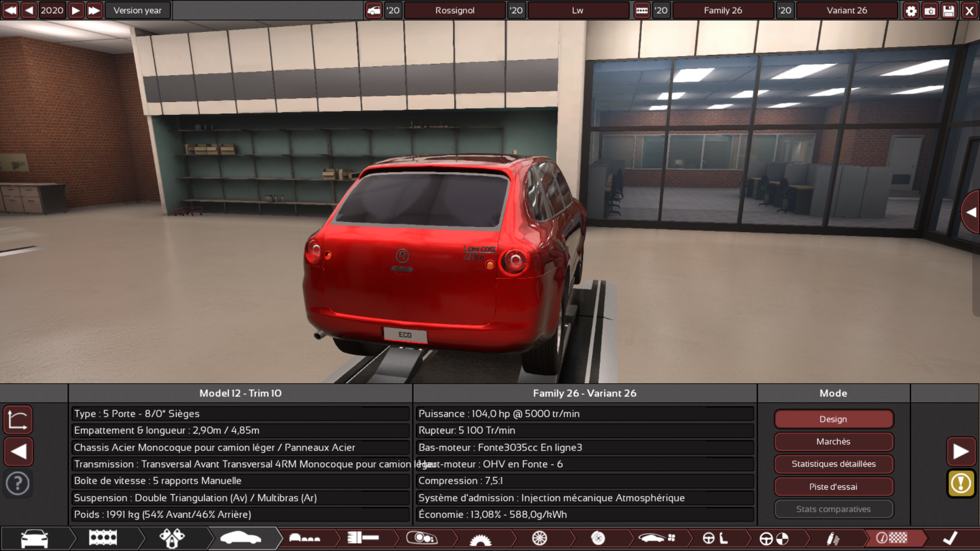Screen dimensions: 980x551
Task: Switch to Marchés mode
Action: 834,441
